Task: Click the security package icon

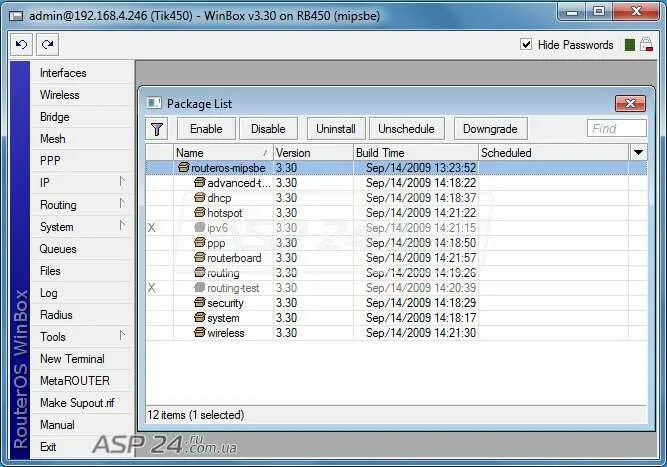Action: [200, 302]
